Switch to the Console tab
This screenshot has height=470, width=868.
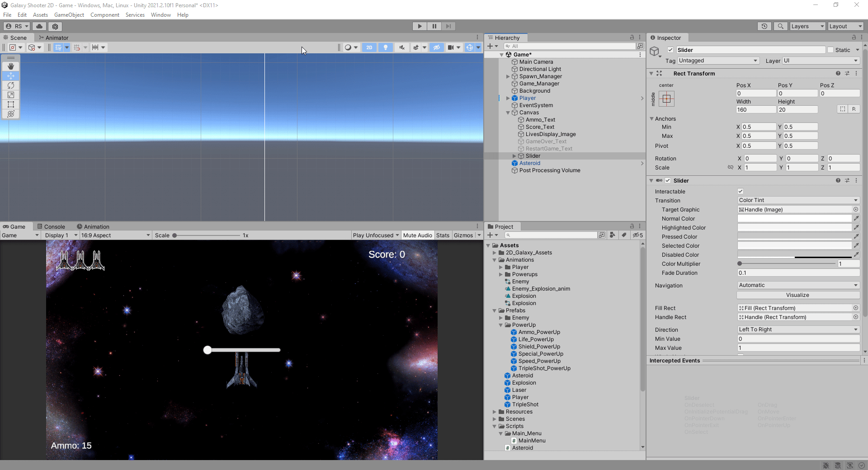pyautogui.click(x=51, y=226)
